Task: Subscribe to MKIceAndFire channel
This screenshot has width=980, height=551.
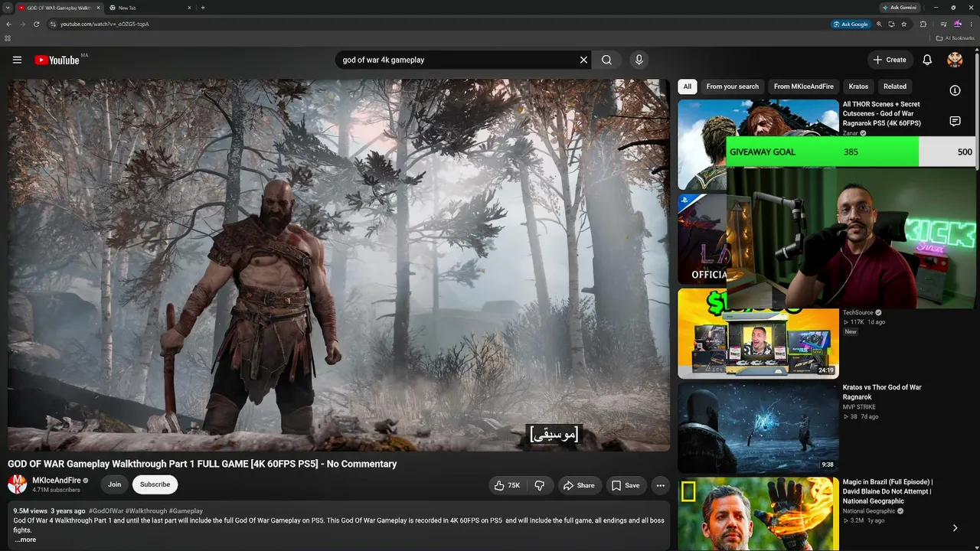Action: point(155,484)
